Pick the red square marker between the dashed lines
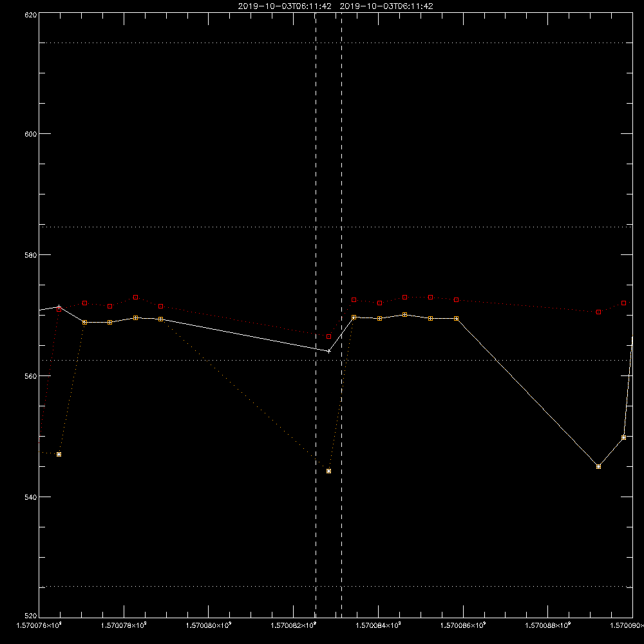 pyautogui.click(x=328, y=336)
